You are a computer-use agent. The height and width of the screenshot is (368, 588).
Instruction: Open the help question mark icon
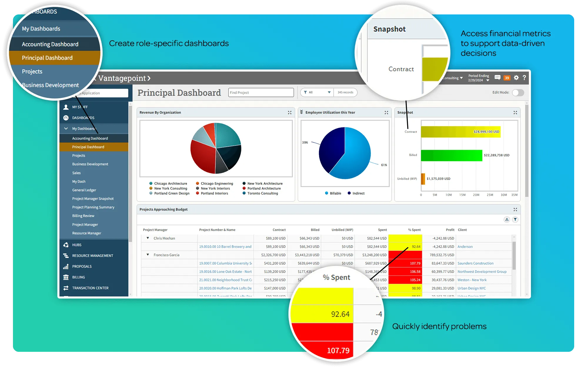(x=524, y=78)
